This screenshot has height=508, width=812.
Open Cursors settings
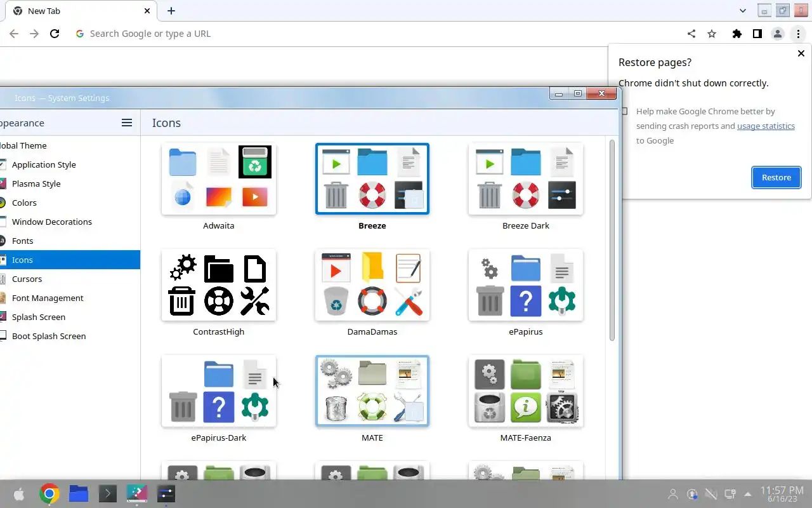point(70,279)
